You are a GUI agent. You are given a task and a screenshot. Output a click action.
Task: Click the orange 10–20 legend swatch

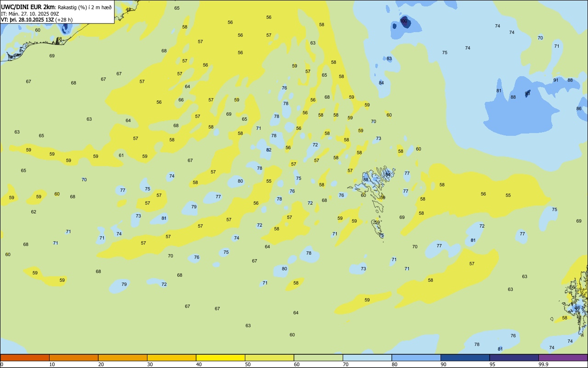[73, 357]
